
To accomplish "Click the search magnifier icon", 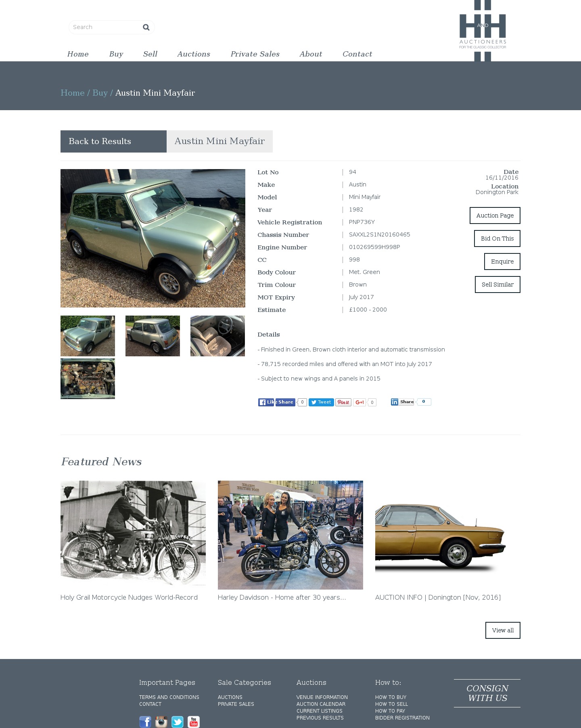I will (x=146, y=27).
